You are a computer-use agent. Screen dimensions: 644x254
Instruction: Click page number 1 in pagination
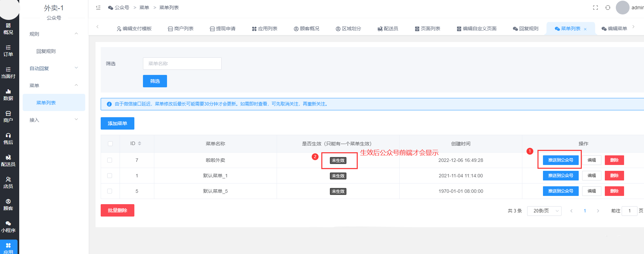(585, 211)
